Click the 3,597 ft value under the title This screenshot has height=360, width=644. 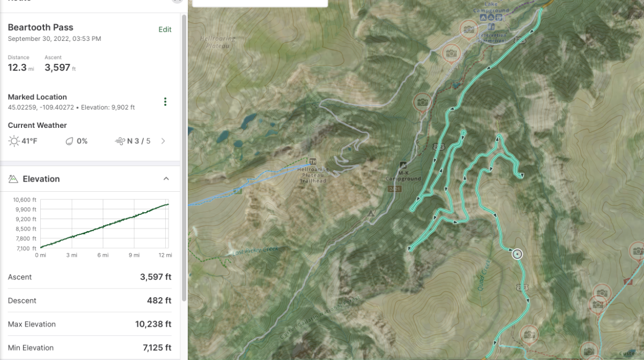click(x=60, y=68)
